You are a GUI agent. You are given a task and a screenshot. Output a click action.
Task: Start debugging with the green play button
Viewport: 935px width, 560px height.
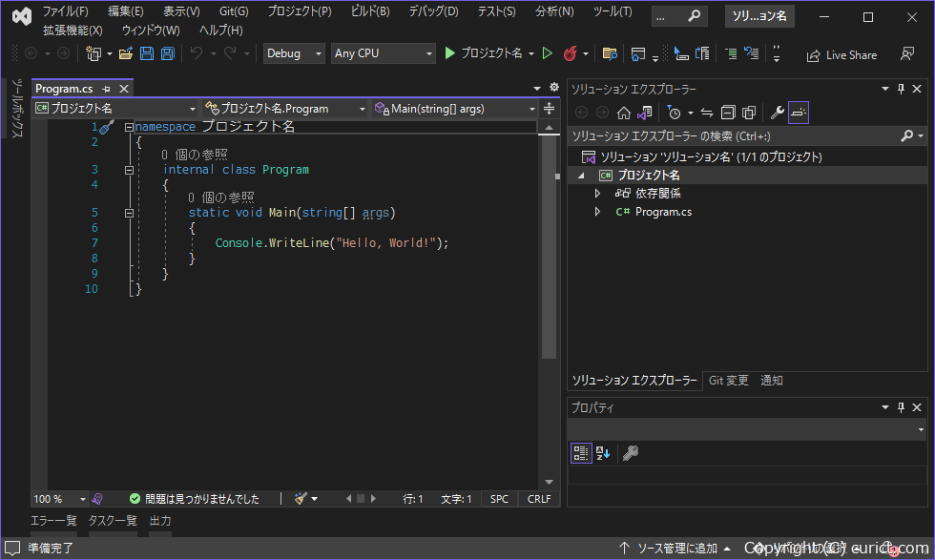(x=448, y=54)
